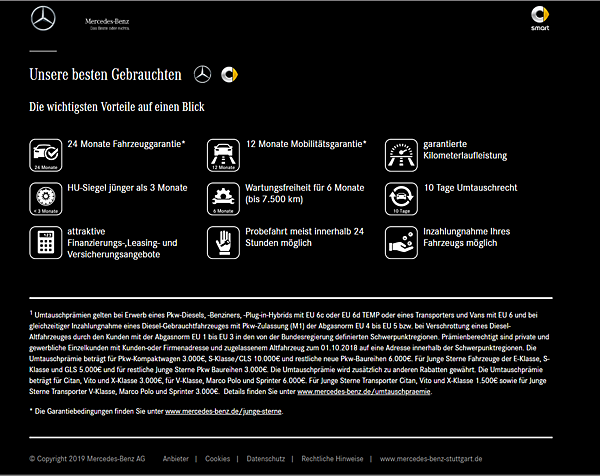
Task: Open the Rechtliche Hinweise footer link
Action: coord(332,458)
